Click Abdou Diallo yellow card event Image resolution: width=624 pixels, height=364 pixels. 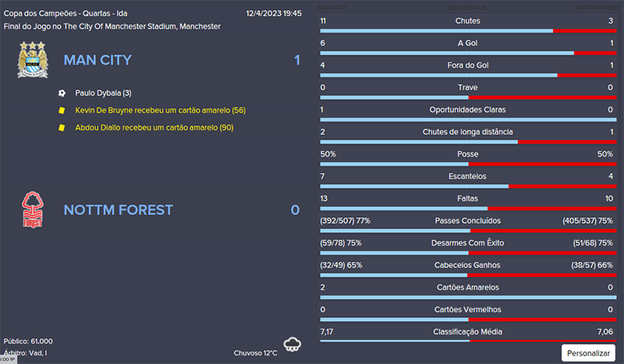click(x=154, y=127)
